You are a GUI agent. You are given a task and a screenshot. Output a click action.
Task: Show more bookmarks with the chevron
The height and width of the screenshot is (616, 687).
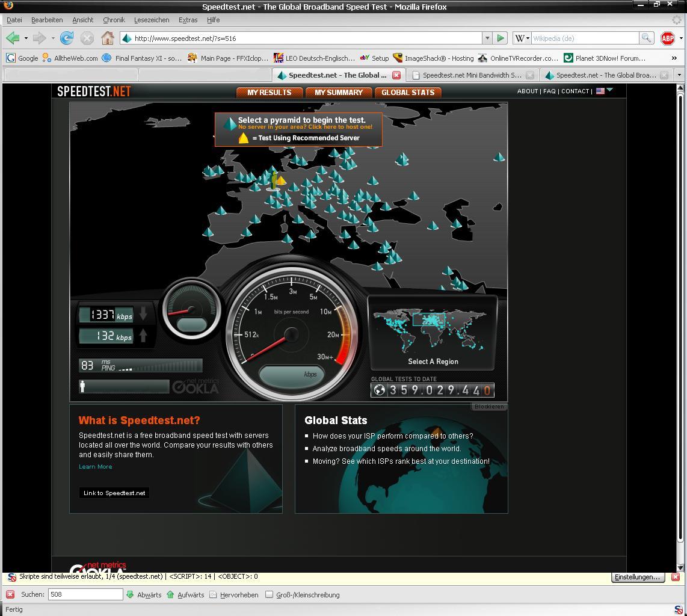point(674,58)
